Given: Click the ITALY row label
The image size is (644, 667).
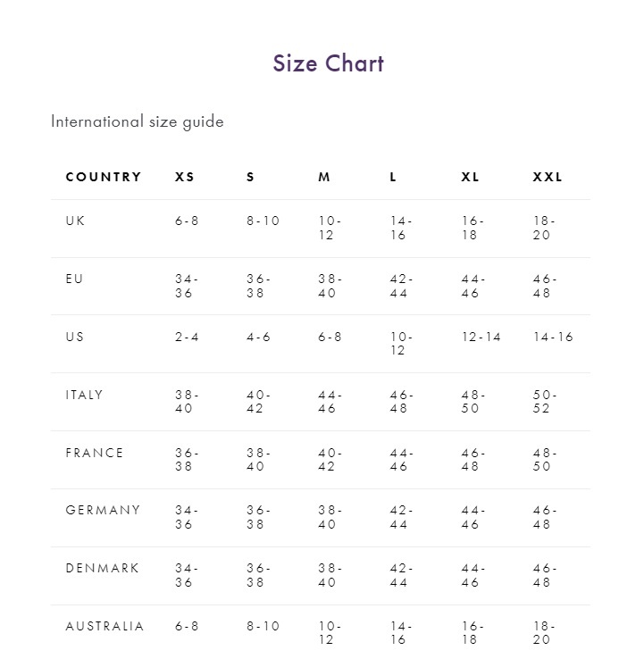Looking at the screenshot, I should [84, 395].
